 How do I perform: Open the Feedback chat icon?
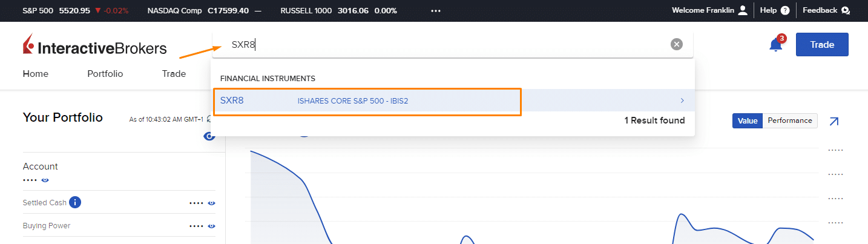846,10
